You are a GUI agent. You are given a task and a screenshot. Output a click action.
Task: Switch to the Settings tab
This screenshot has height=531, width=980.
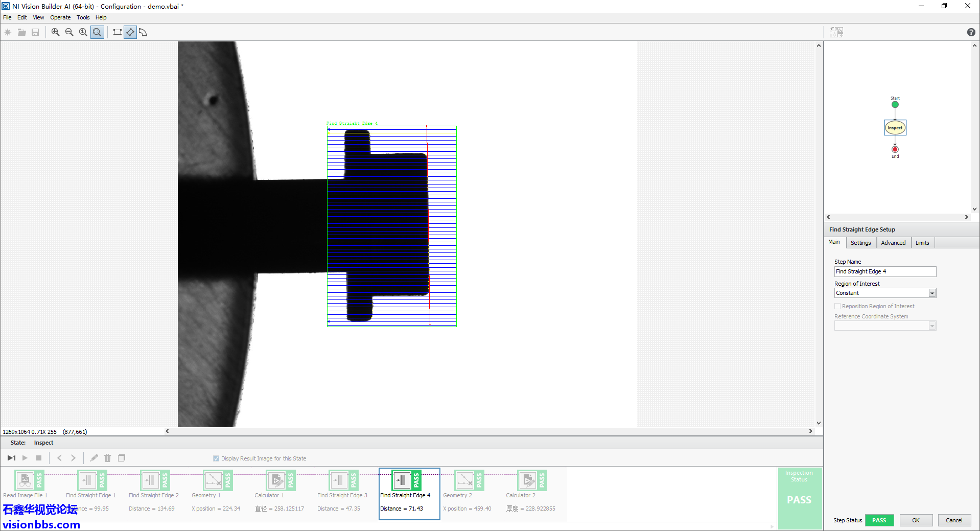click(860, 243)
